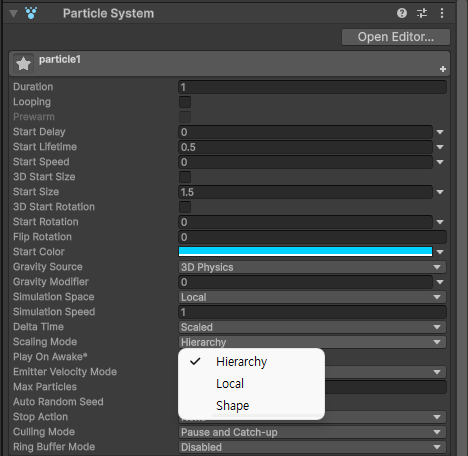Open the three-dot component options menu
Screen dimensions: 468x456
pyautogui.click(x=442, y=13)
